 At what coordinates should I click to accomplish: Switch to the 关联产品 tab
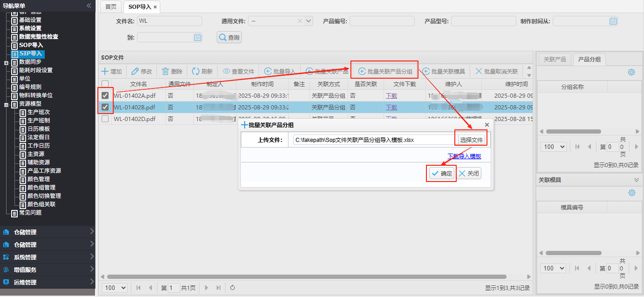coord(555,59)
